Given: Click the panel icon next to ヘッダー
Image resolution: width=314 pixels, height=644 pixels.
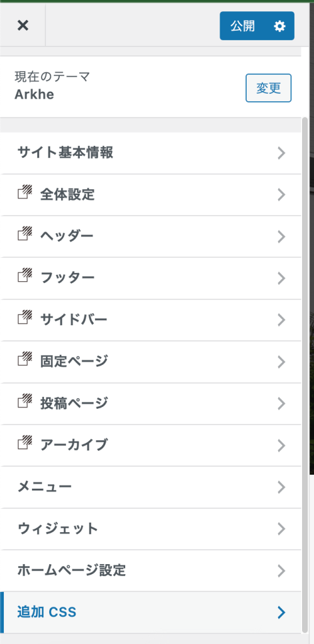Looking at the screenshot, I should (x=25, y=234).
